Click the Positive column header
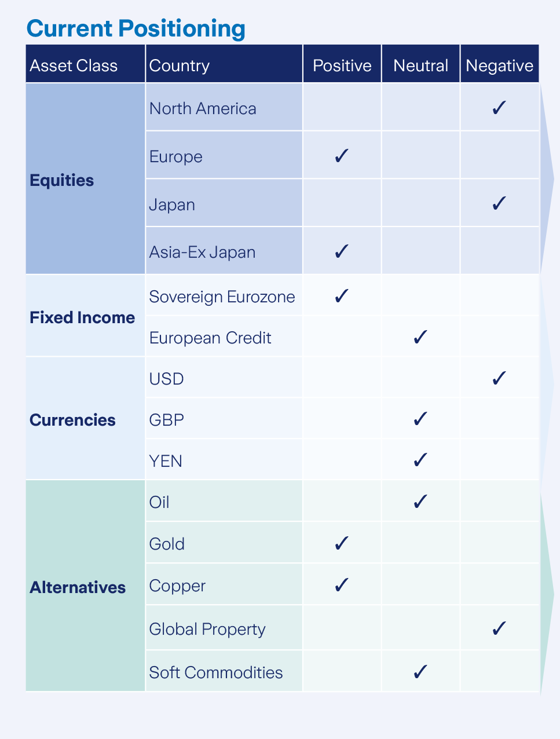 (342, 64)
